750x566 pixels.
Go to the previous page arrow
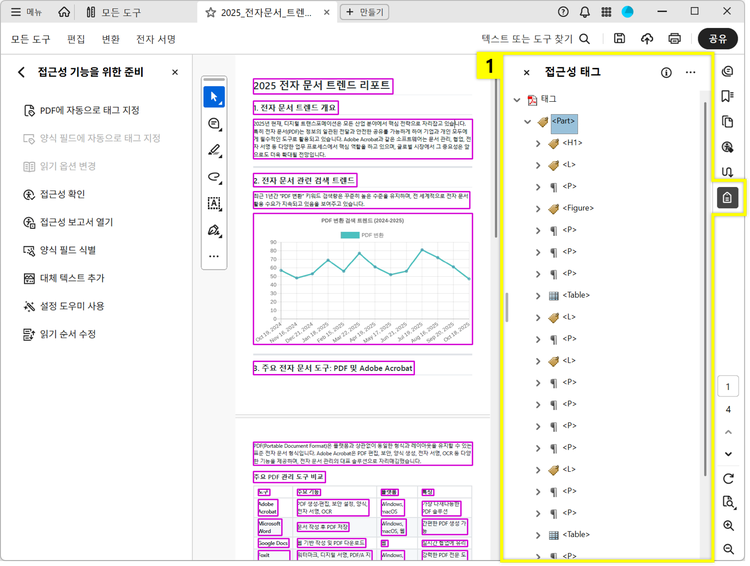[x=728, y=432]
